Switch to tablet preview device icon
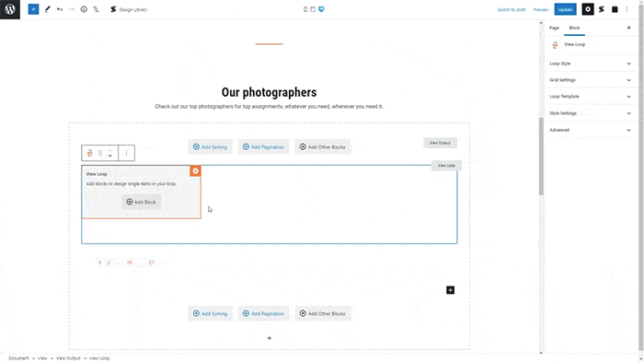Viewport: 644px width, 362px height. tap(313, 9)
